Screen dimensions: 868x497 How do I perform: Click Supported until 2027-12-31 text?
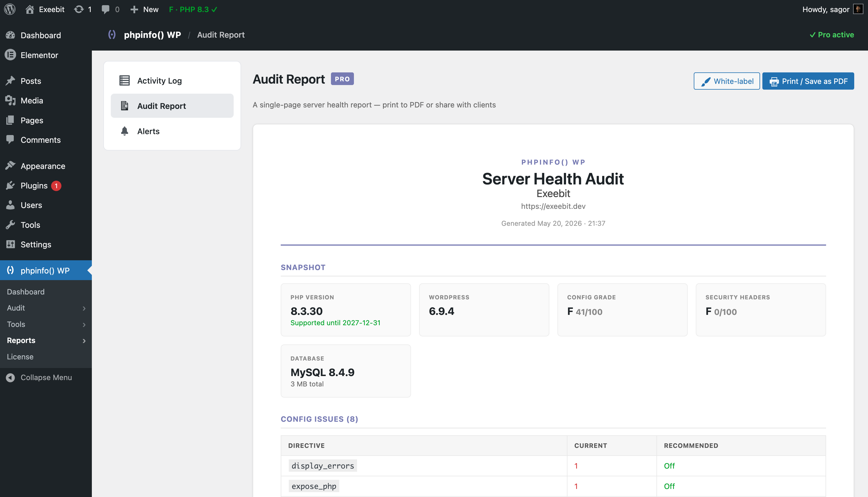tap(336, 323)
